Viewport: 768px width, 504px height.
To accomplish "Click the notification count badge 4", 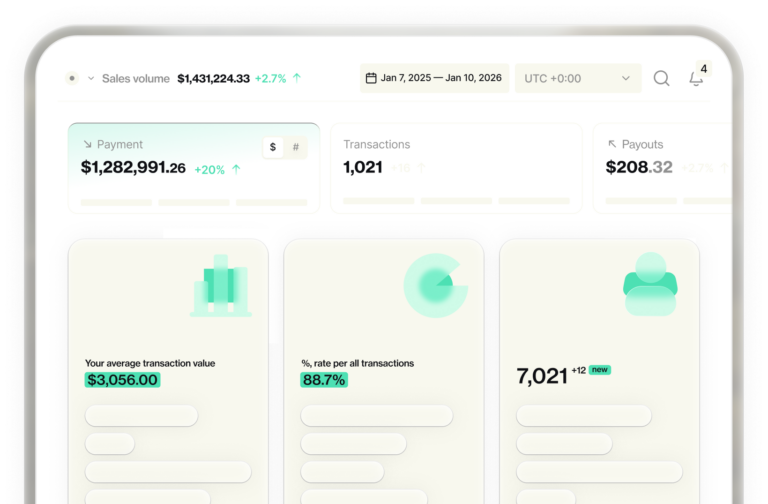I will point(703,69).
